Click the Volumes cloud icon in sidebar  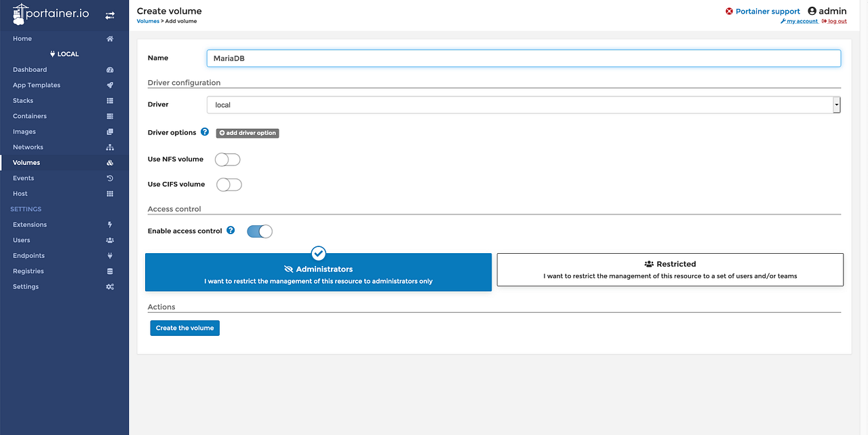click(109, 162)
